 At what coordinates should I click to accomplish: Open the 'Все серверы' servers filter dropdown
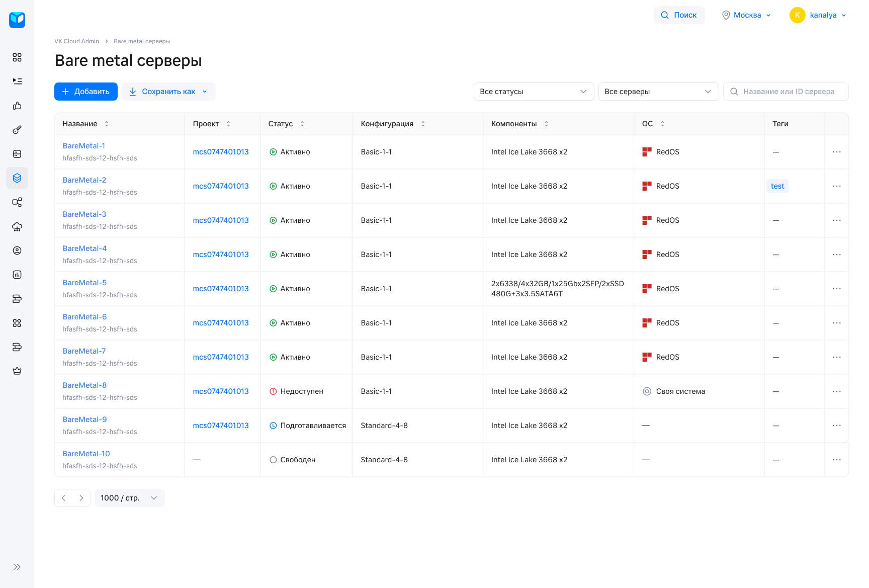tap(658, 92)
